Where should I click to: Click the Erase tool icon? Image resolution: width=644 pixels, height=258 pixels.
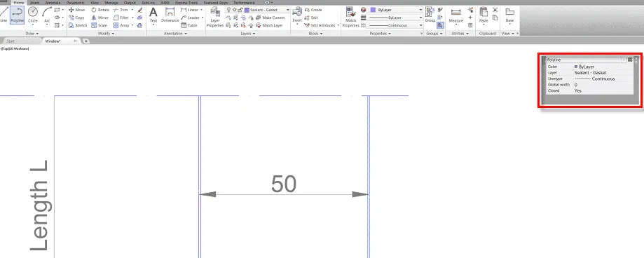(x=140, y=10)
